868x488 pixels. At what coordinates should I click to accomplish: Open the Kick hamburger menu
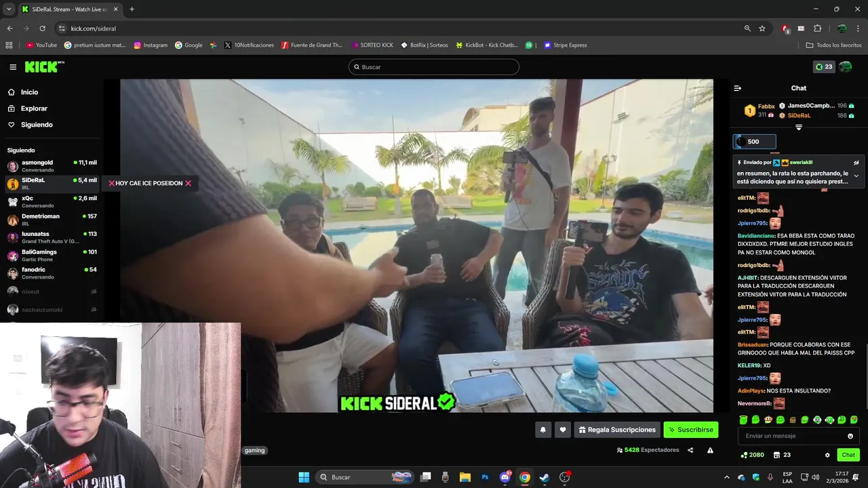13,67
